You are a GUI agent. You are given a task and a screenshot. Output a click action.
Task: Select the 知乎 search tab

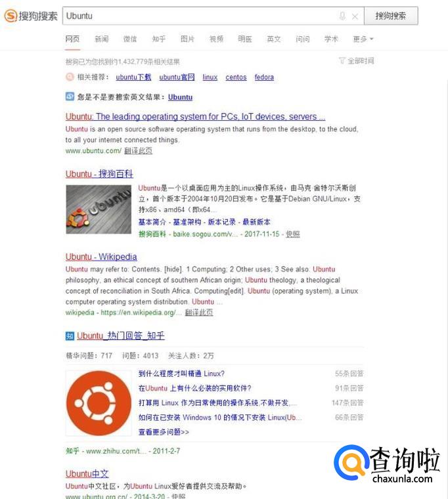pyautogui.click(x=159, y=39)
